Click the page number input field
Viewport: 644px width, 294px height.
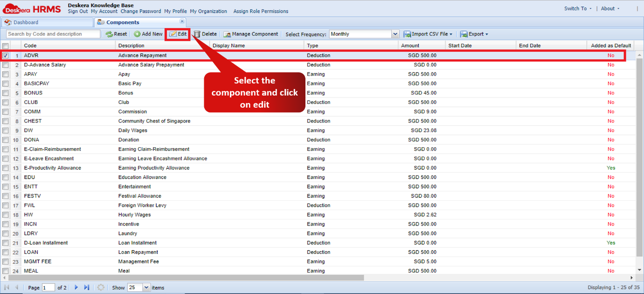[x=48, y=287]
